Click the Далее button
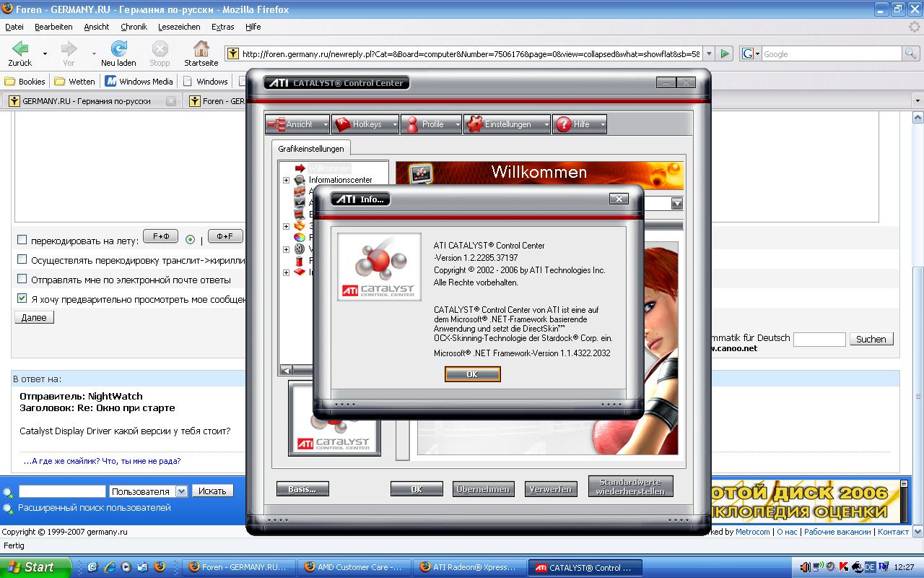This screenshot has width=924, height=578. tap(34, 317)
